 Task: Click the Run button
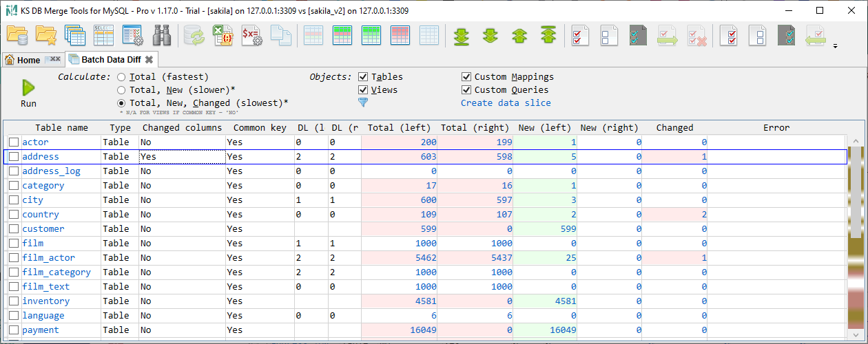click(28, 94)
